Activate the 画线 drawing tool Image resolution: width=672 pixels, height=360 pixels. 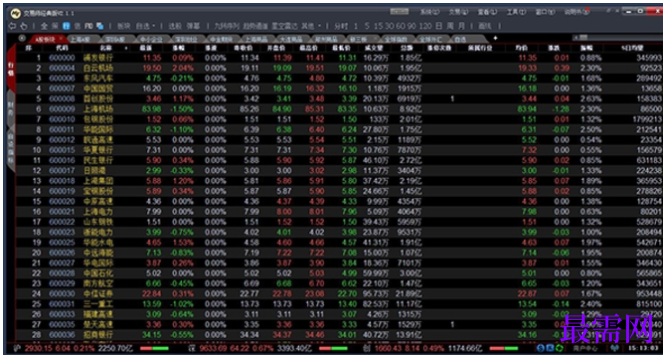[485, 26]
